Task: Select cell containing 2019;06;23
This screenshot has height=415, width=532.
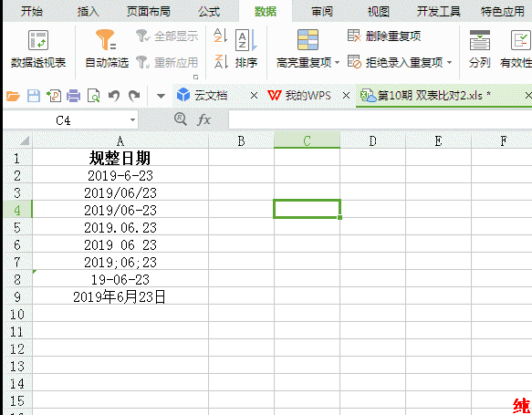Action: coord(120,262)
